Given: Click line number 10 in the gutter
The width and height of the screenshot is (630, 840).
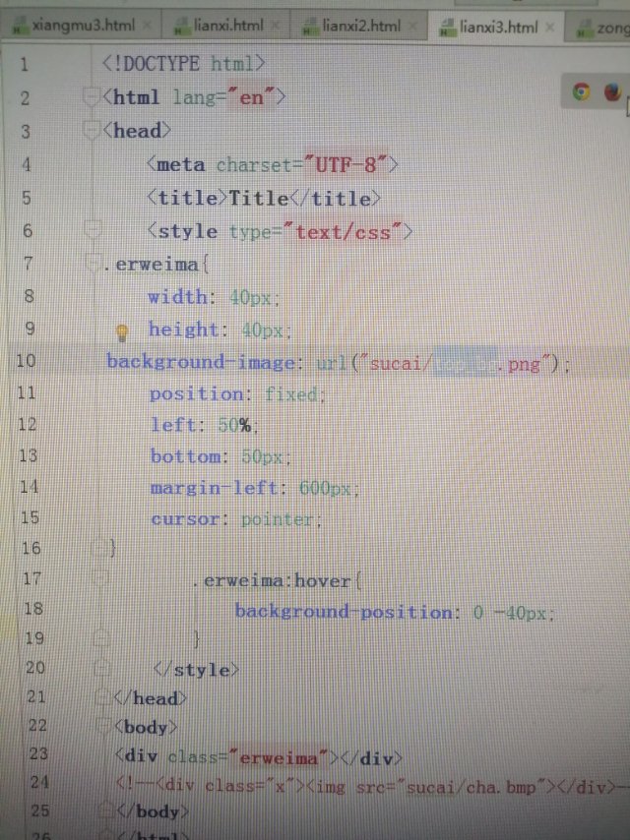Looking at the screenshot, I should [26, 360].
